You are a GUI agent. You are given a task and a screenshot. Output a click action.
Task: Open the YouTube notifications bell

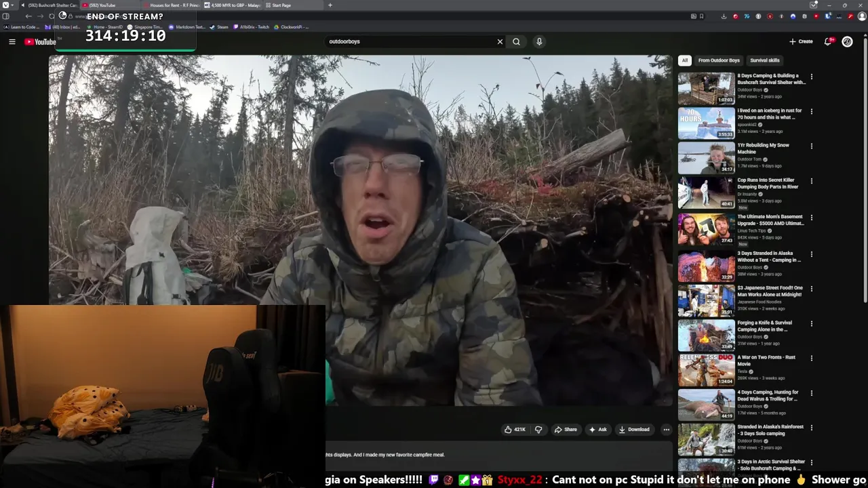(828, 41)
